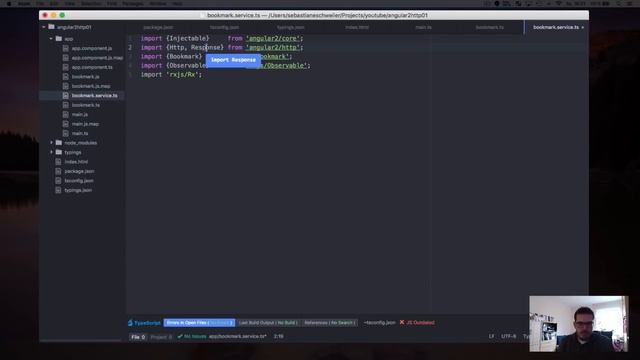Click the file icon beside main.js
Image resolution: width=640 pixels, height=360 pixels.
coord(65,114)
